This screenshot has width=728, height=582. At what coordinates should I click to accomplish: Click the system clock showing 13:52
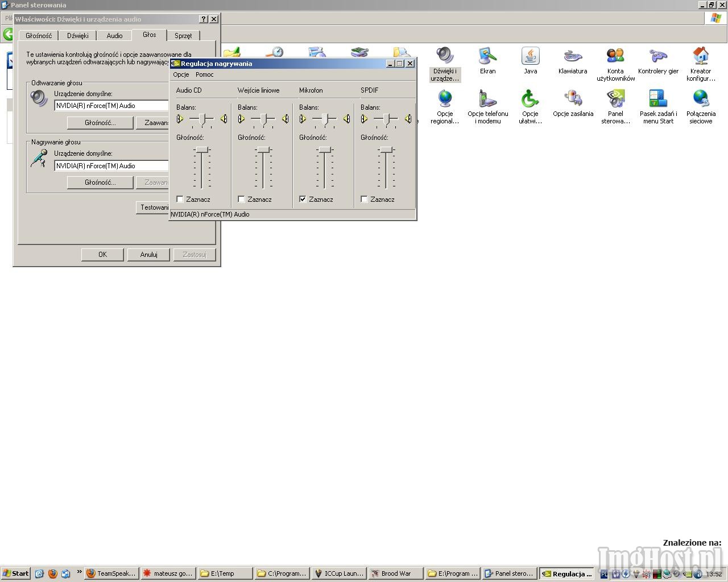coord(714,574)
